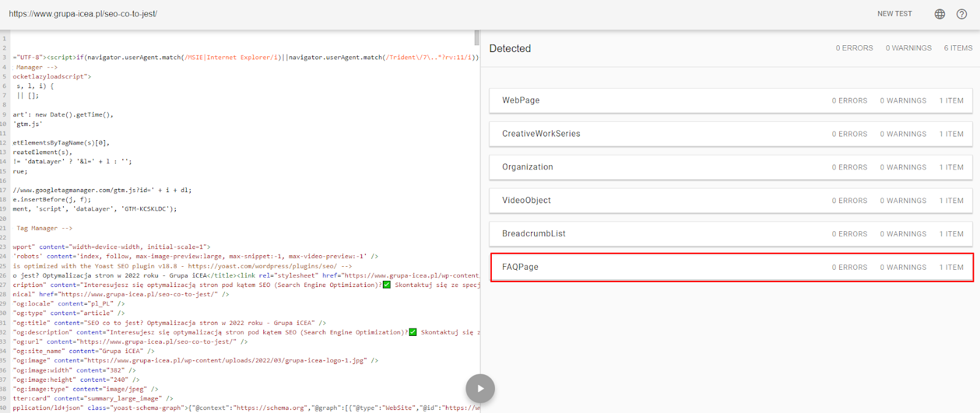Place cursor on the og:site_name code line

(86, 351)
